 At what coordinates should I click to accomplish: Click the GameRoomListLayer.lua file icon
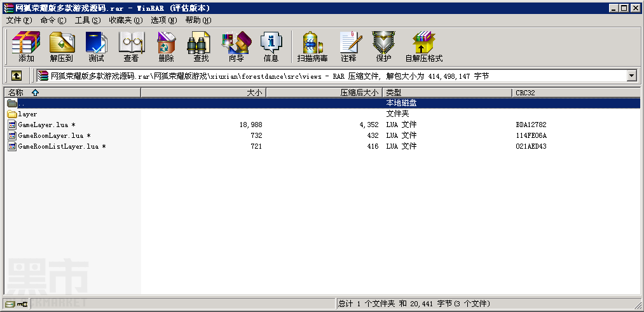pos(12,146)
